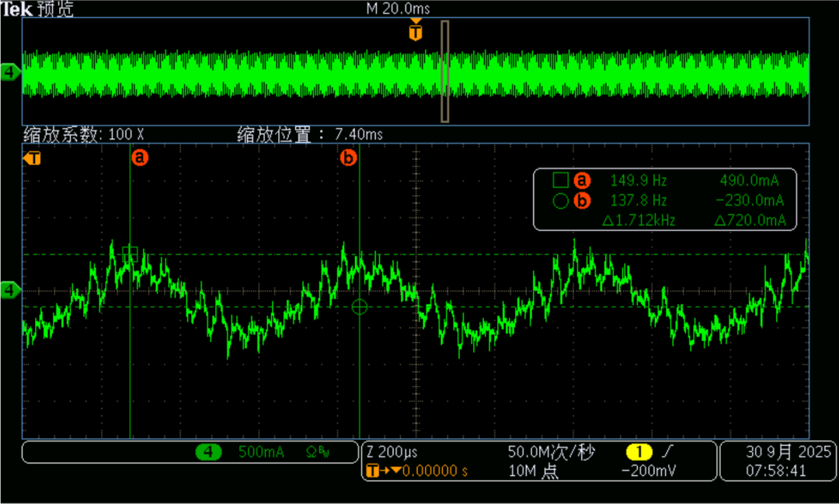Screen dimensions: 839x504
Task: Click the -200mV trigger level readout
Action: [649, 471]
